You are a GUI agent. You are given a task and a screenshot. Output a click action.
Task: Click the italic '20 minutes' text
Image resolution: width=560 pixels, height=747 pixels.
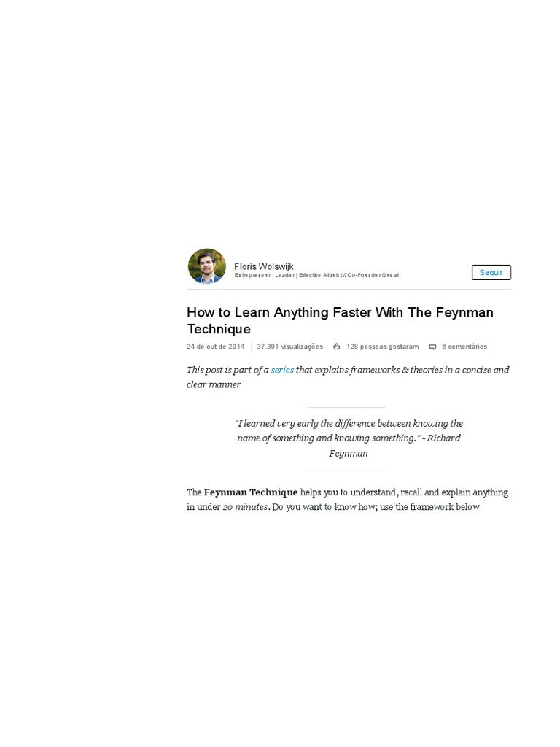point(245,507)
